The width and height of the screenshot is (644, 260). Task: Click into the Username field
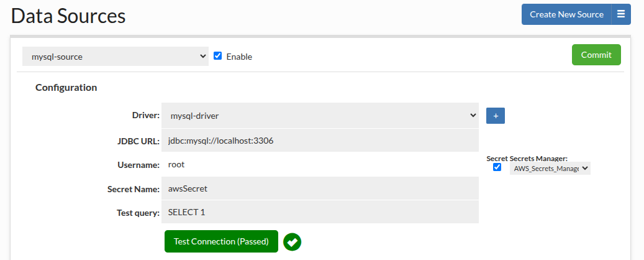[x=320, y=165]
